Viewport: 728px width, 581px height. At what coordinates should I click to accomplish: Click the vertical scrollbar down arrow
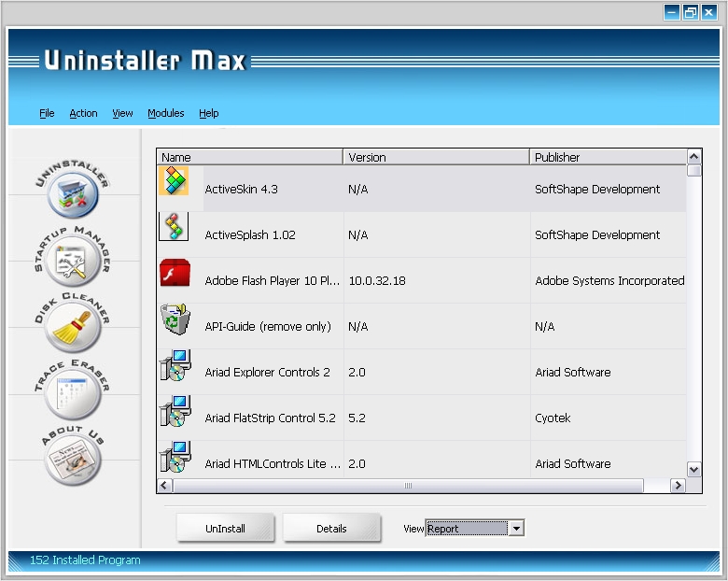click(694, 470)
